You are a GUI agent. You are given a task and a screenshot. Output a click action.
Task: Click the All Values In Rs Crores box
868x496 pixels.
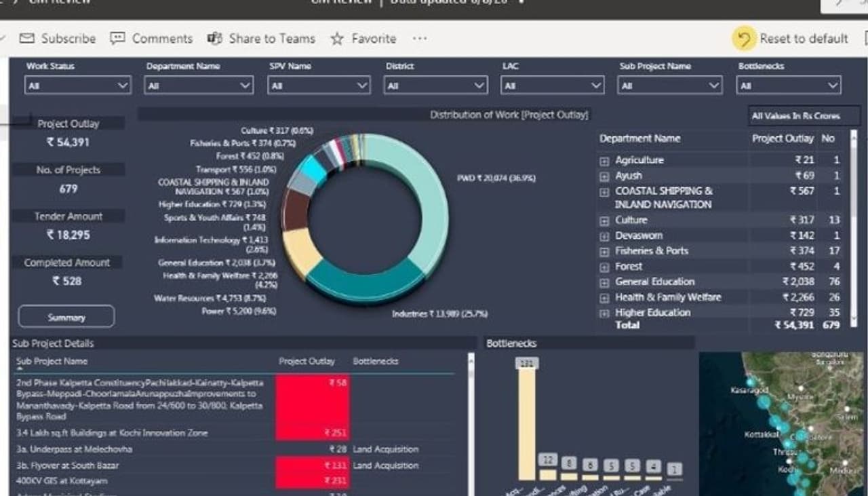point(804,116)
